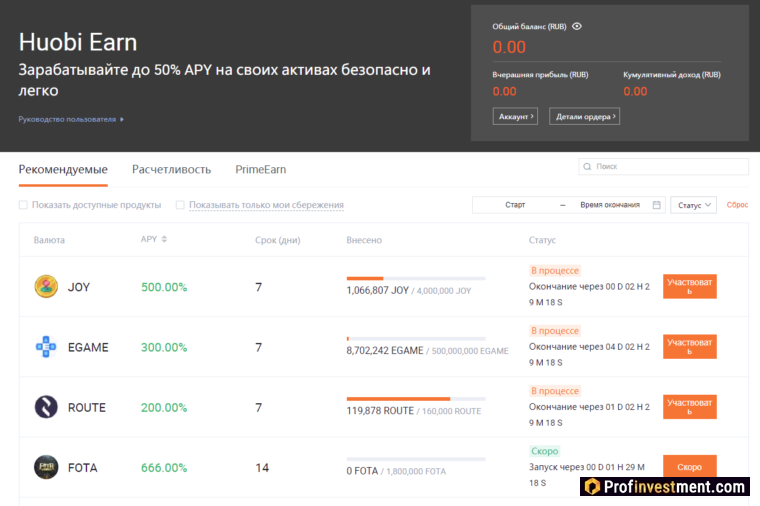Open the calendar date picker icon

pyautogui.click(x=656, y=205)
